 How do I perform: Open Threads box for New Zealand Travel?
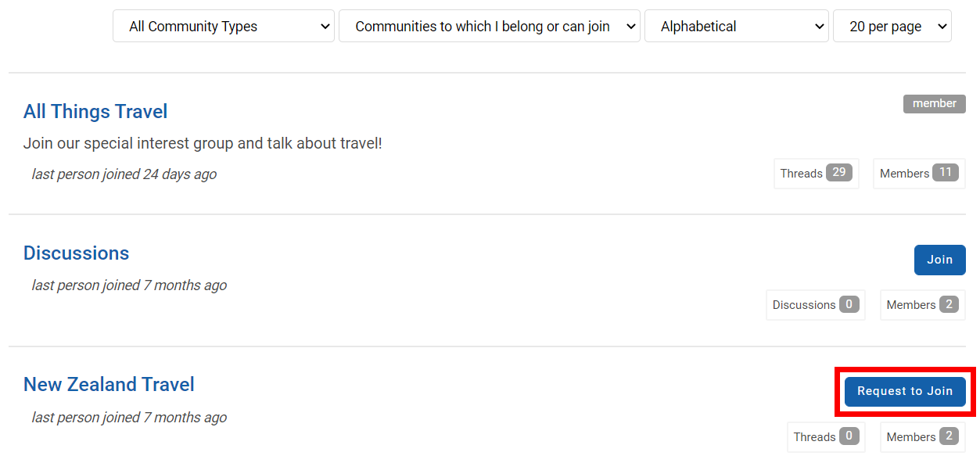[x=826, y=437]
